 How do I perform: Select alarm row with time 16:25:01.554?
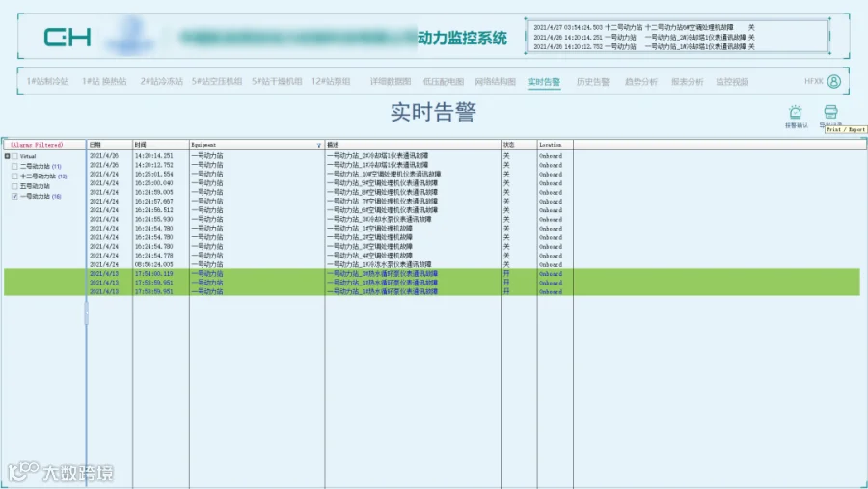point(432,174)
